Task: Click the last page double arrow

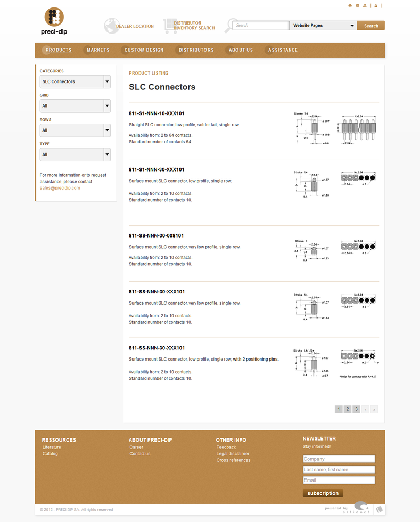Action: [374, 409]
